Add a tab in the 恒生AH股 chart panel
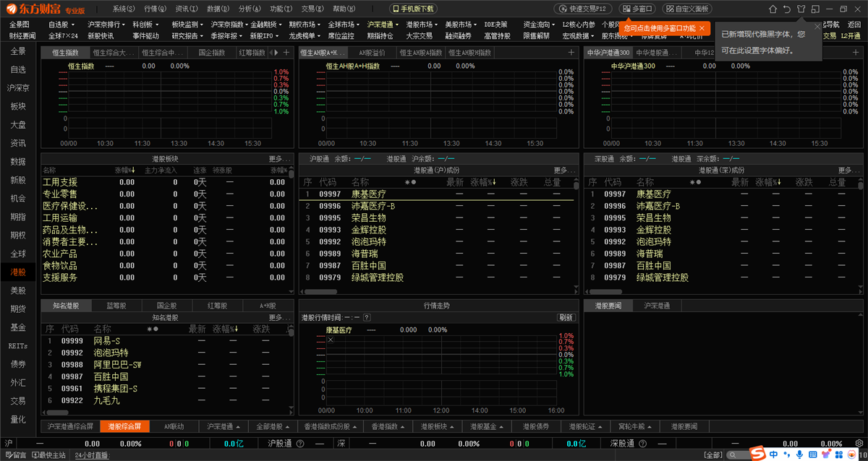 point(571,53)
